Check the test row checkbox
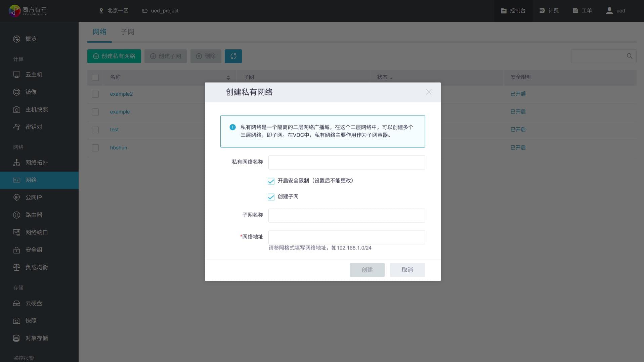 pyautogui.click(x=95, y=130)
